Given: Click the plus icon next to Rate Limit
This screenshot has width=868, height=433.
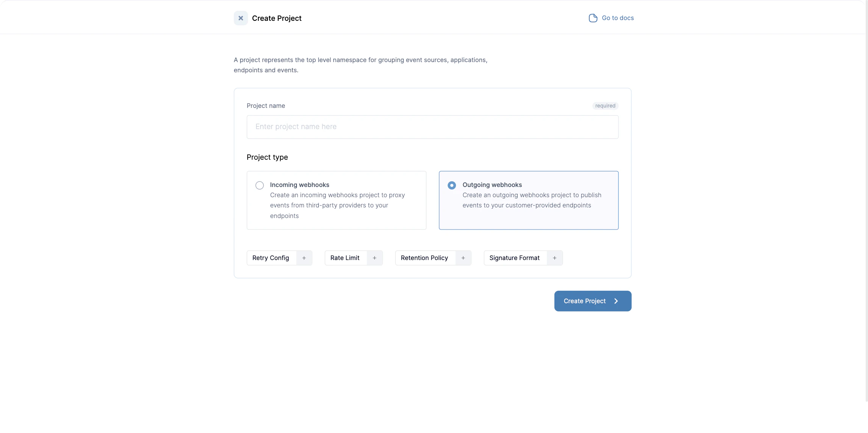Looking at the screenshot, I should coord(374,258).
